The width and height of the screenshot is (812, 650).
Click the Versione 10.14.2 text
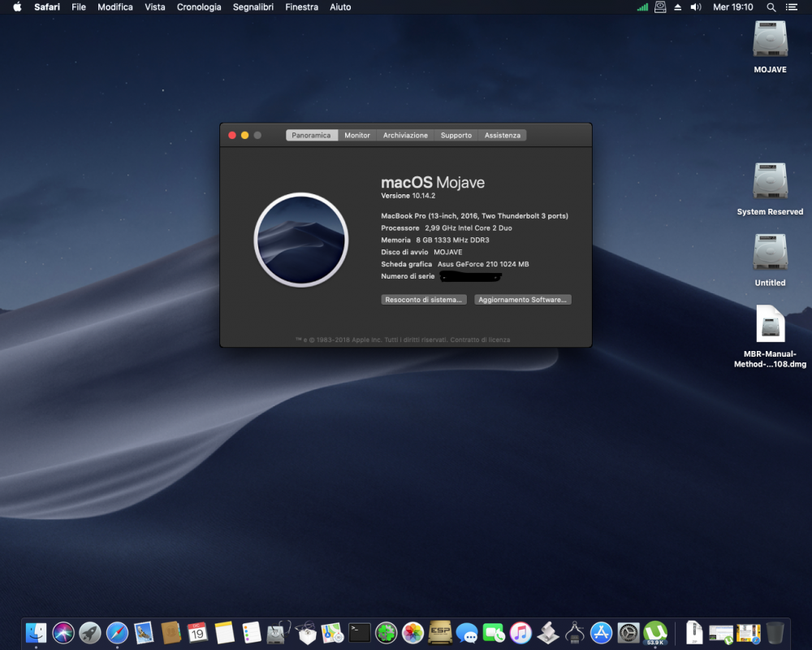408,196
